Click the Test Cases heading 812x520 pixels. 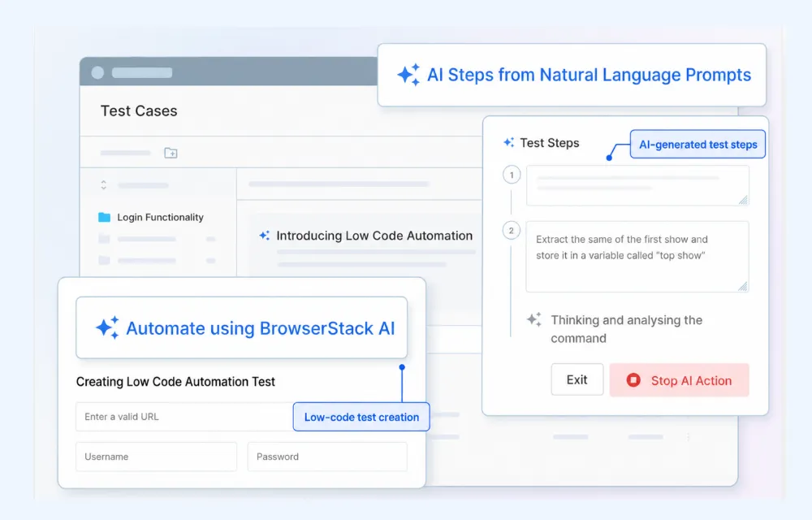coord(139,110)
